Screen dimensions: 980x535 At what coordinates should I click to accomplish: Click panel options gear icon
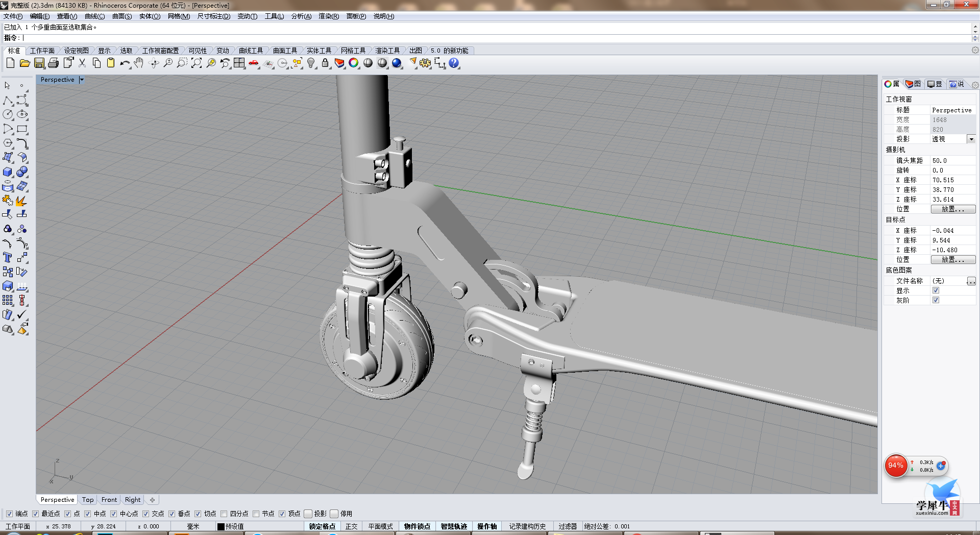point(975,85)
